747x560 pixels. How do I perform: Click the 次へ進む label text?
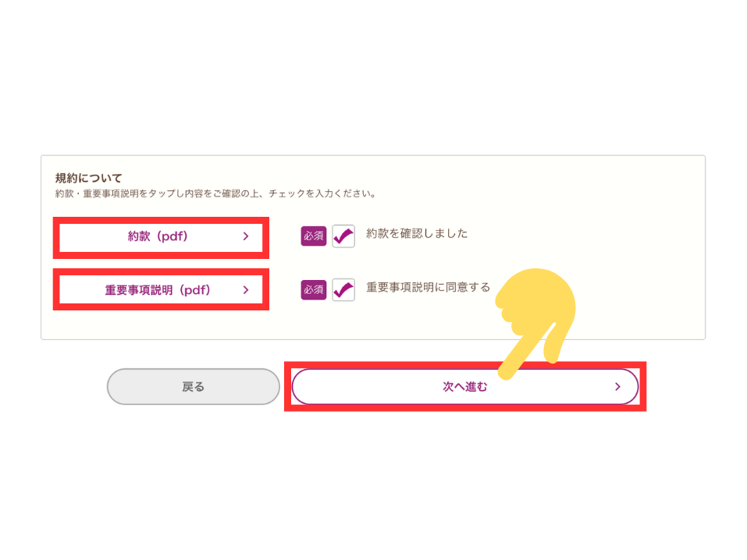(x=465, y=387)
